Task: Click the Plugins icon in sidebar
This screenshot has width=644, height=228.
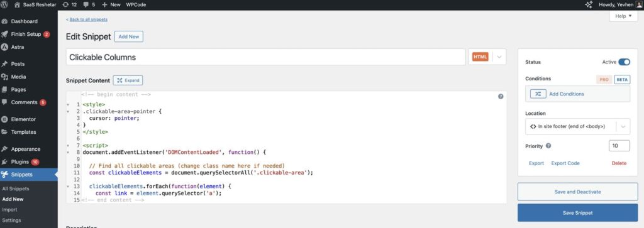Action: click(x=4, y=162)
